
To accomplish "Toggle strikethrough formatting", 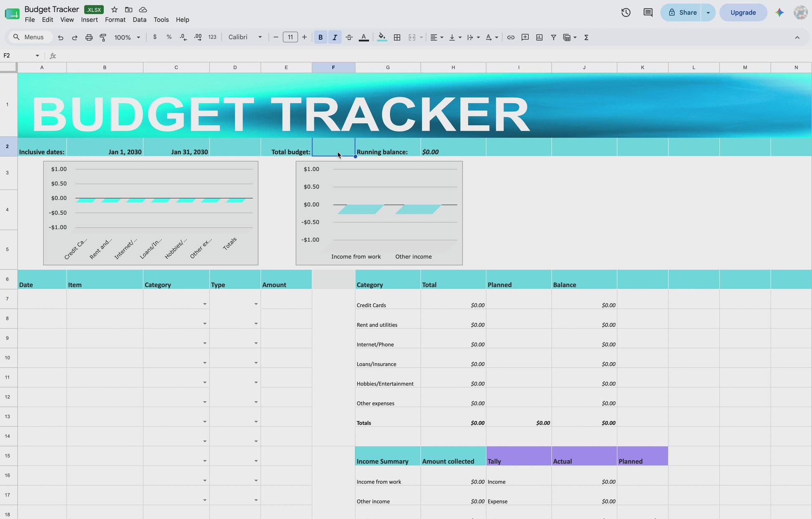I will (x=349, y=37).
